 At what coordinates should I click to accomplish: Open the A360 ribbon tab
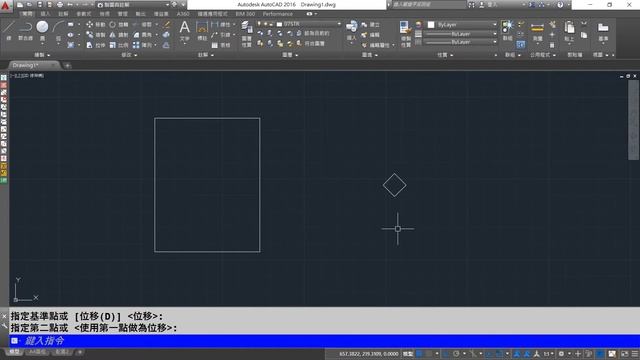click(x=183, y=14)
